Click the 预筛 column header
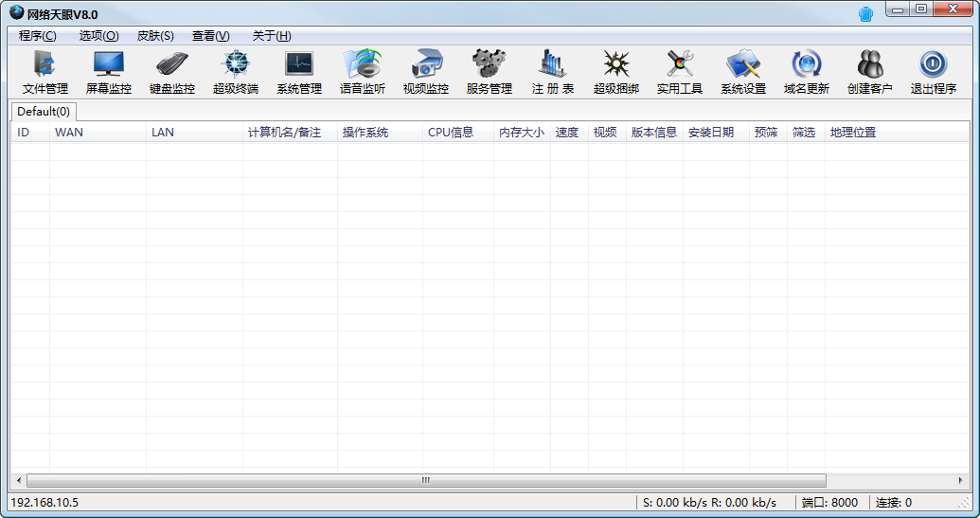 pyautogui.click(x=768, y=133)
